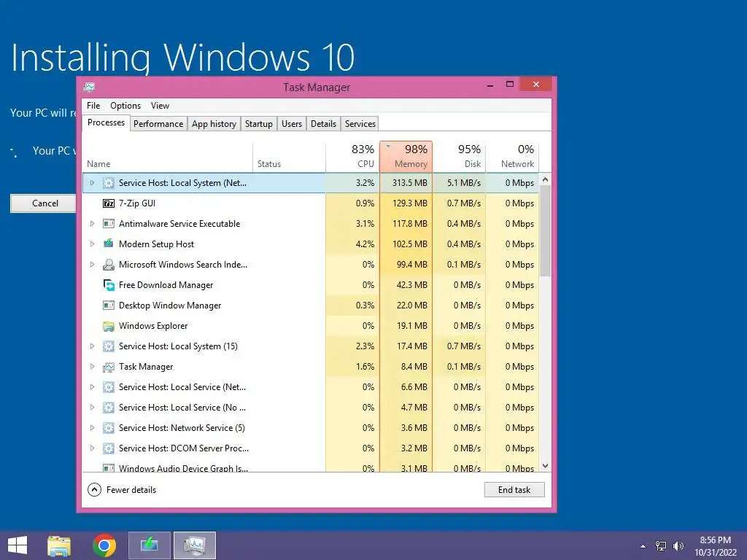Click the Task Manager process row icon
Viewport: 747px width, 560px height.
(109, 367)
